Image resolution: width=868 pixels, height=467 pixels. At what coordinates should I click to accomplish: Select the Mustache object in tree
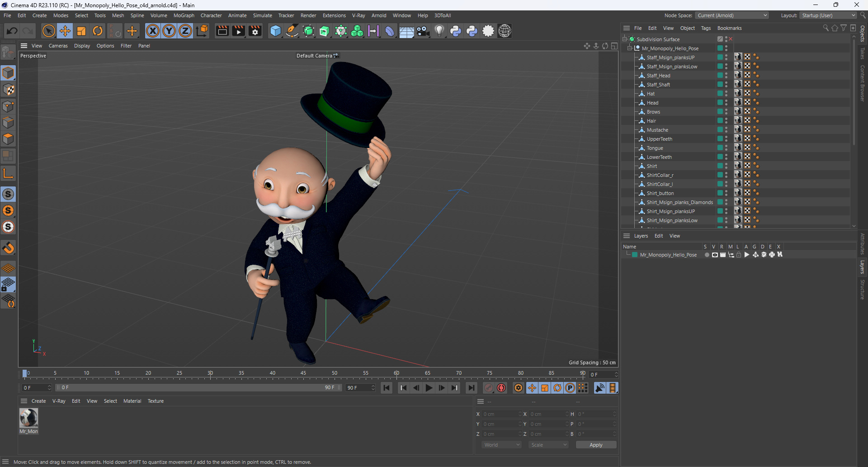pyautogui.click(x=657, y=130)
